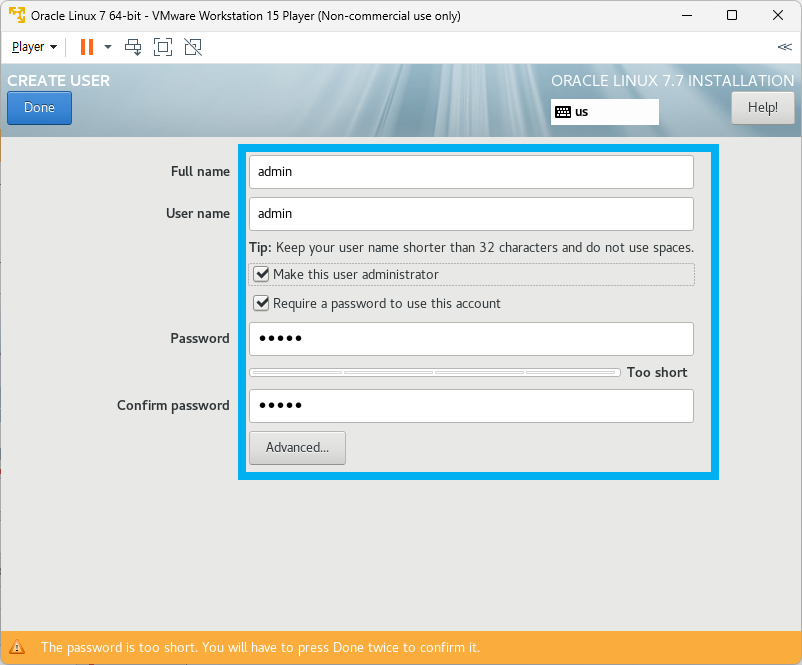Focus the User name field

coord(471,214)
